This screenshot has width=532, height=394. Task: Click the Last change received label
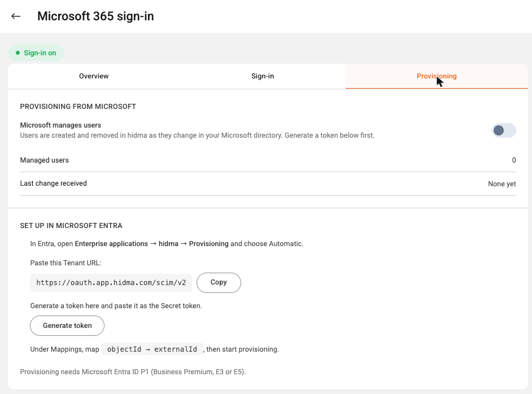(53, 183)
